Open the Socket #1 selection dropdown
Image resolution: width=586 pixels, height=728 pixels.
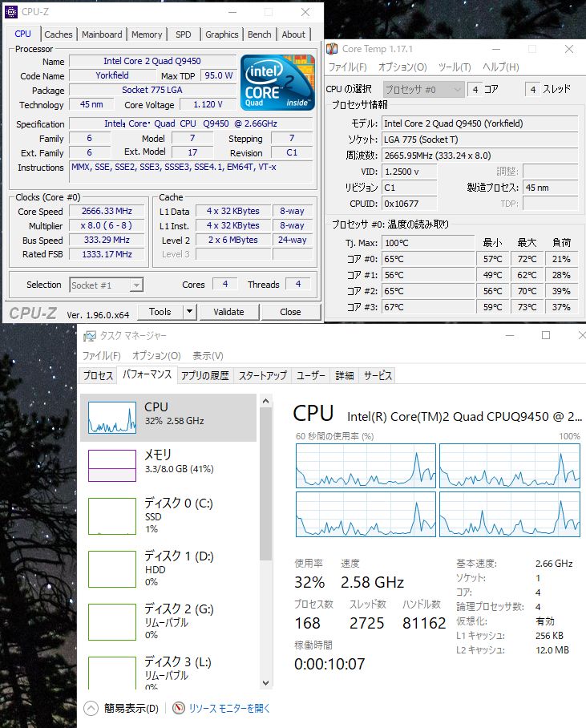[x=107, y=285]
